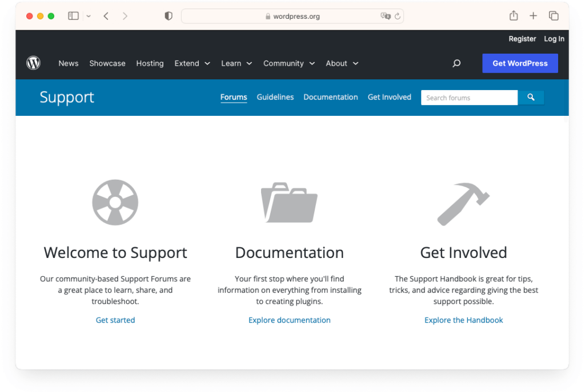585x392 pixels.
Task: Open the site search magnifier icon
Action: pyautogui.click(x=456, y=63)
